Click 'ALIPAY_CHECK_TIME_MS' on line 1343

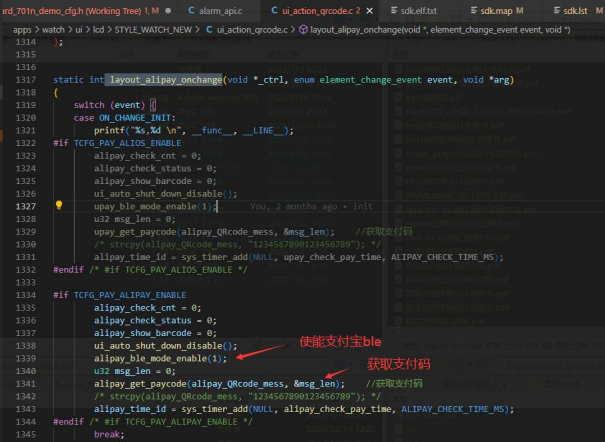tap(453, 409)
